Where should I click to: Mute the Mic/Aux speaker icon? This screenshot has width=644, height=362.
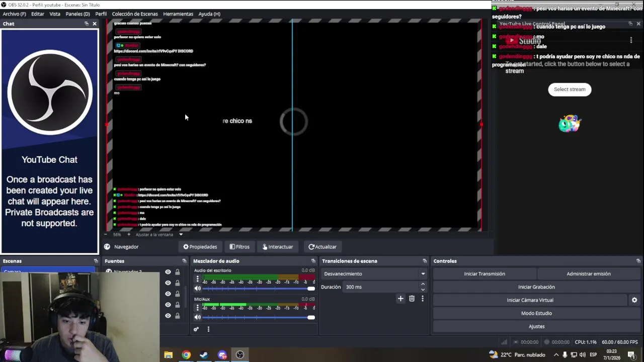pyautogui.click(x=198, y=317)
